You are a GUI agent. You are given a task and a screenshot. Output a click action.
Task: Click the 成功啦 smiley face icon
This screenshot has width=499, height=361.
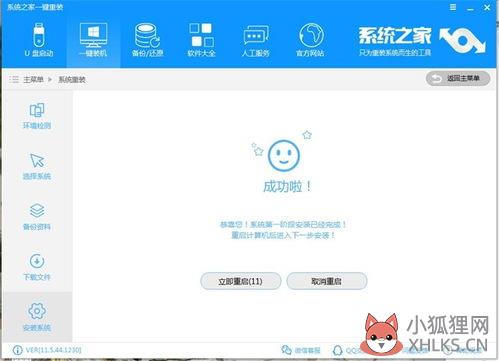[x=284, y=156]
